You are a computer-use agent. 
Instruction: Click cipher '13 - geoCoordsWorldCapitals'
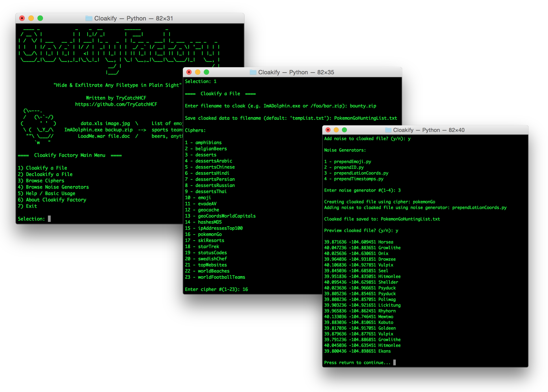[x=220, y=216]
